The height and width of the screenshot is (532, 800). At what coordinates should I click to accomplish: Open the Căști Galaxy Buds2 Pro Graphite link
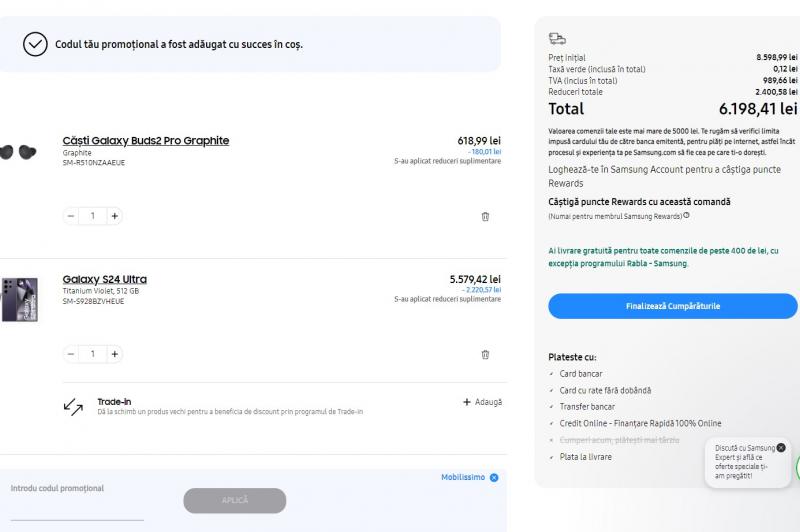145,141
